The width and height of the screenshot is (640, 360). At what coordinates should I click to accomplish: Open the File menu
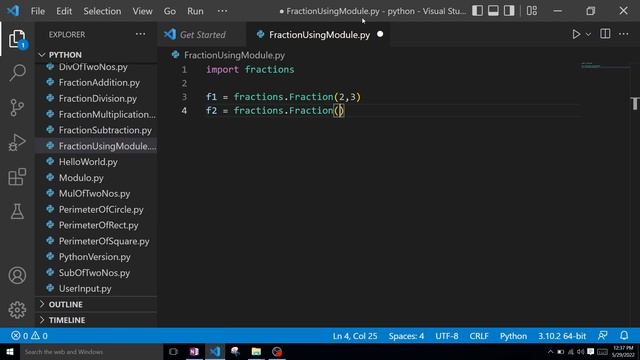tap(38, 11)
